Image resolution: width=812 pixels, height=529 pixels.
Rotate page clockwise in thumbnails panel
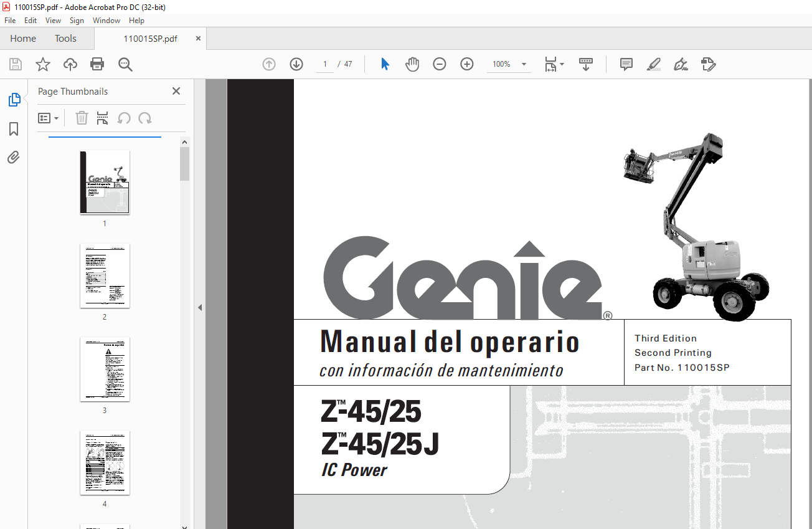point(145,118)
